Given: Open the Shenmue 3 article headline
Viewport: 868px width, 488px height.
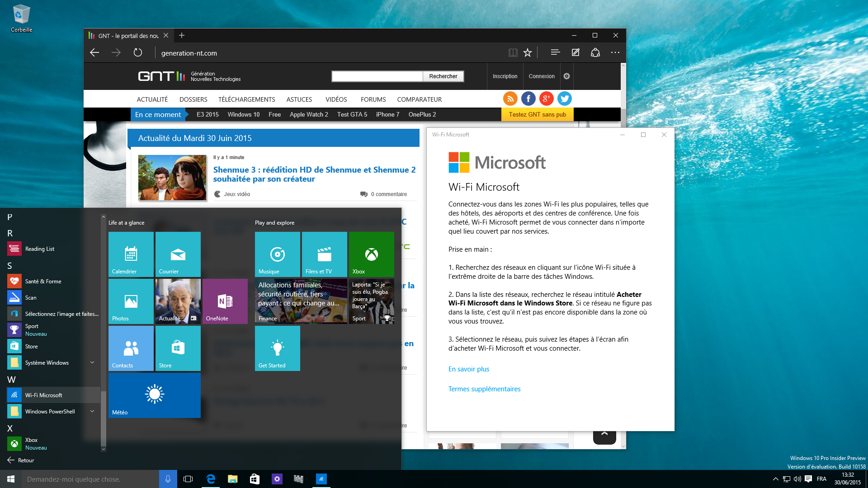Looking at the screenshot, I should (x=315, y=174).
